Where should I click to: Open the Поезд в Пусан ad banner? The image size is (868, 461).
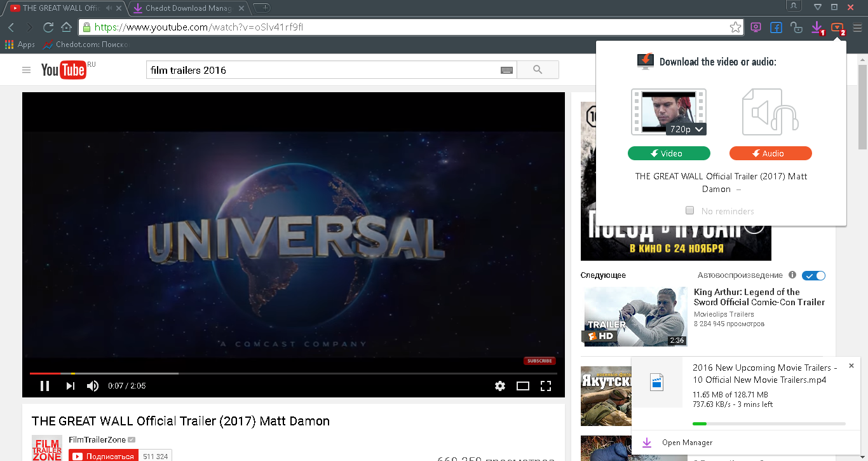[676, 242]
